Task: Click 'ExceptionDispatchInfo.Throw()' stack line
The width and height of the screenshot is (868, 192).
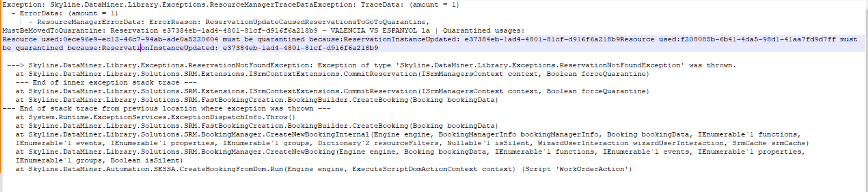Action: pyautogui.click(x=155, y=117)
